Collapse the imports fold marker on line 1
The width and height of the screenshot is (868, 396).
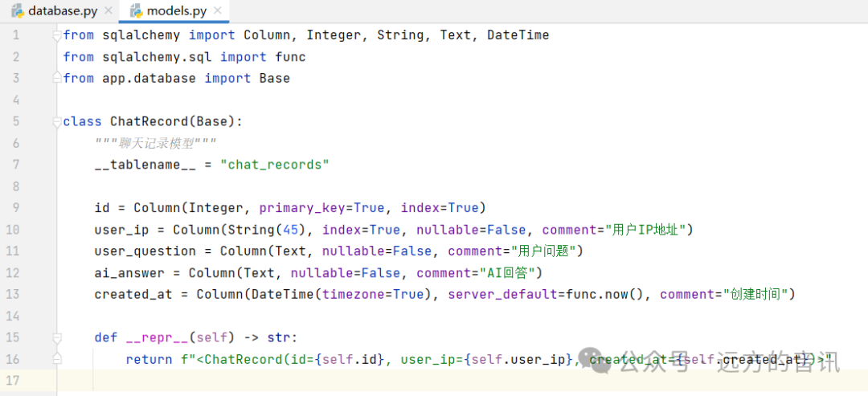point(56,35)
